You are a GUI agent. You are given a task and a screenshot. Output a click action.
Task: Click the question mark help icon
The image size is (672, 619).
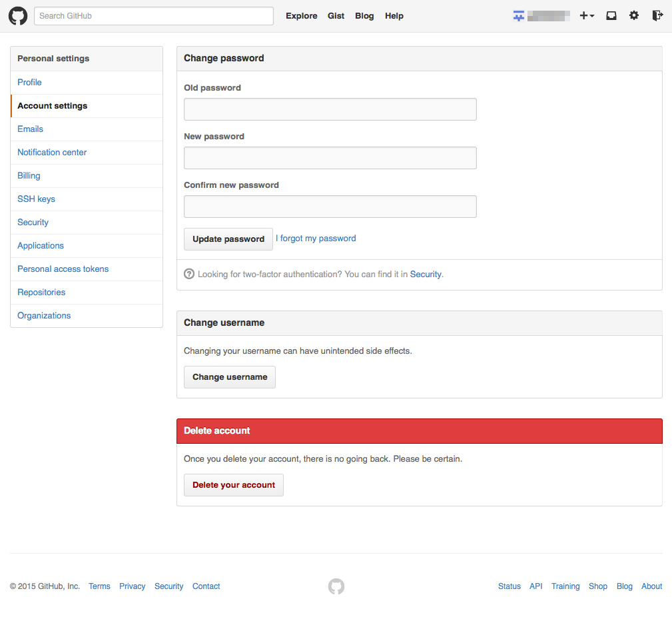tap(189, 274)
